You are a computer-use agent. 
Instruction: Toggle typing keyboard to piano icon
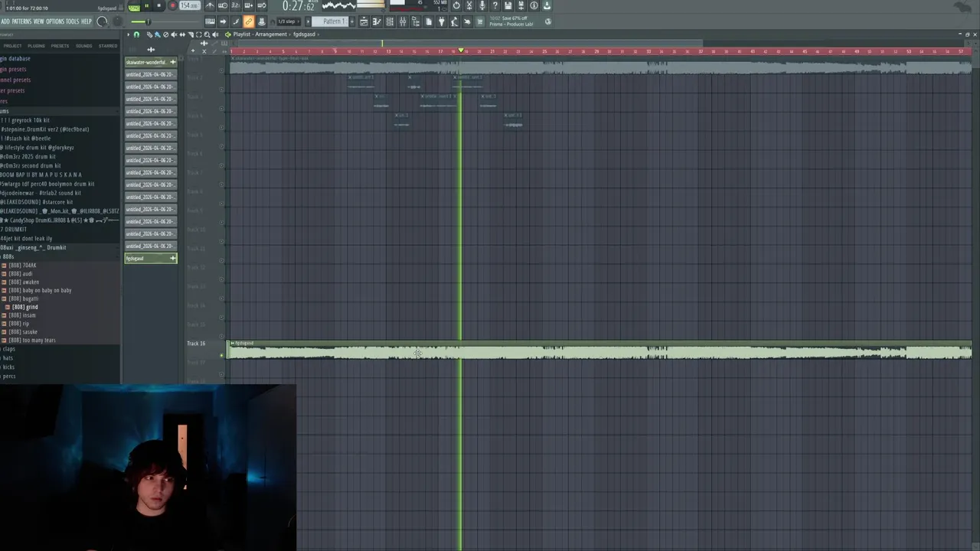pyautogui.click(x=210, y=21)
